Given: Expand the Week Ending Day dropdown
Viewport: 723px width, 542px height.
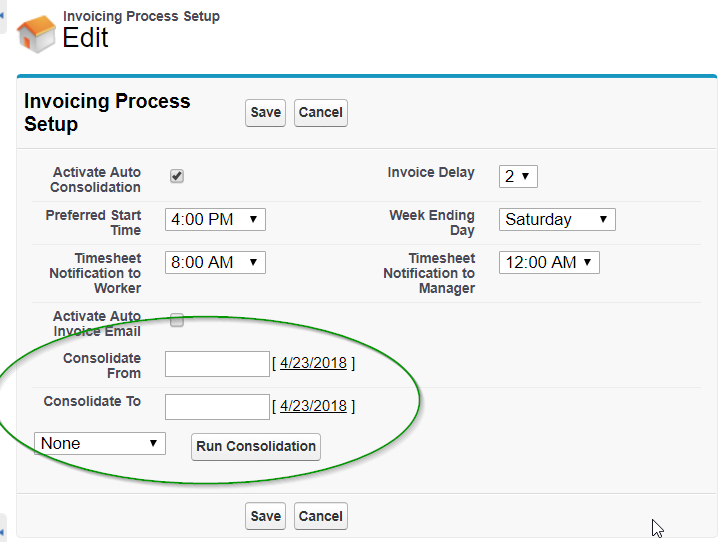Looking at the screenshot, I should tap(557, 220).
